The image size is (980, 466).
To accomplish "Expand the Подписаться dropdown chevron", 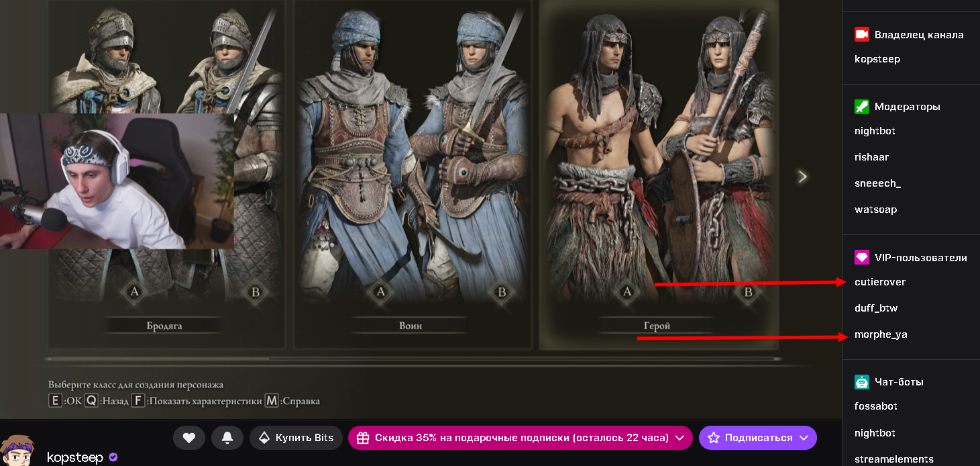I will [804, 438].
